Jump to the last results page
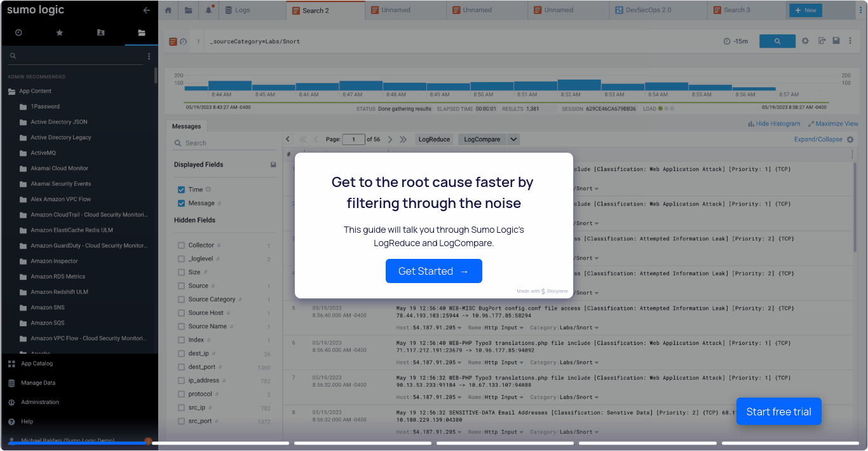 403,139
